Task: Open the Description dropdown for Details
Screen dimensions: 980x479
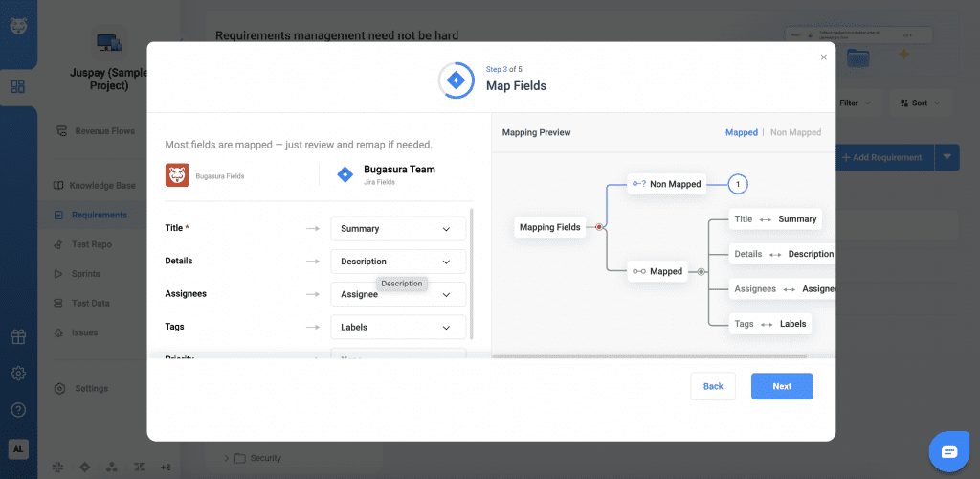Action: click(x=398, y=262)
